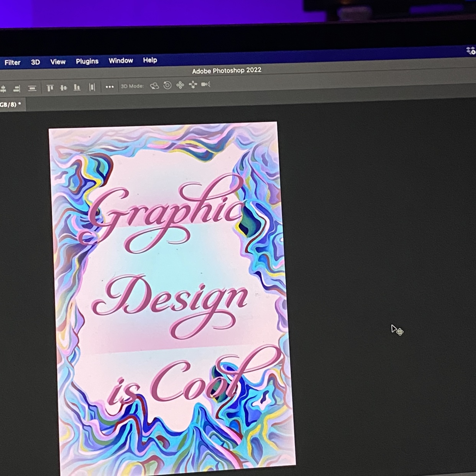This screenshot has width=476, height=476.
Task: Click the Distribute Horizontally icon
Action: pos(92,87)
